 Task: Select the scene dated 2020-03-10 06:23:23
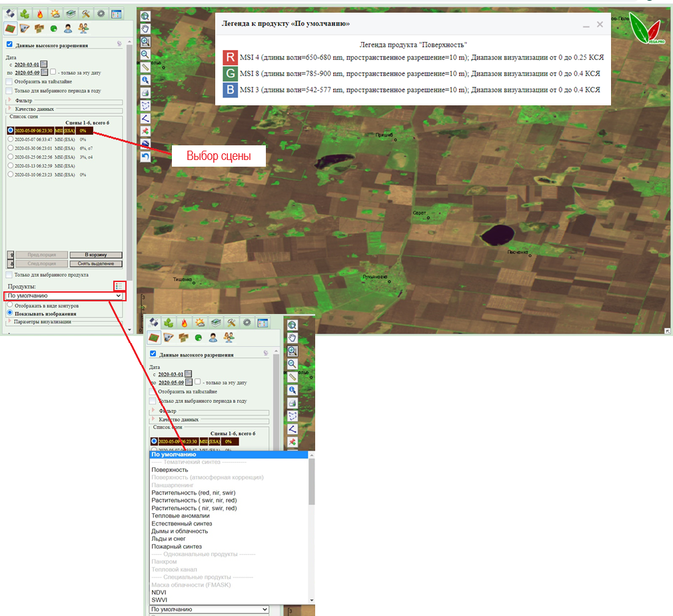click(10, 175)
